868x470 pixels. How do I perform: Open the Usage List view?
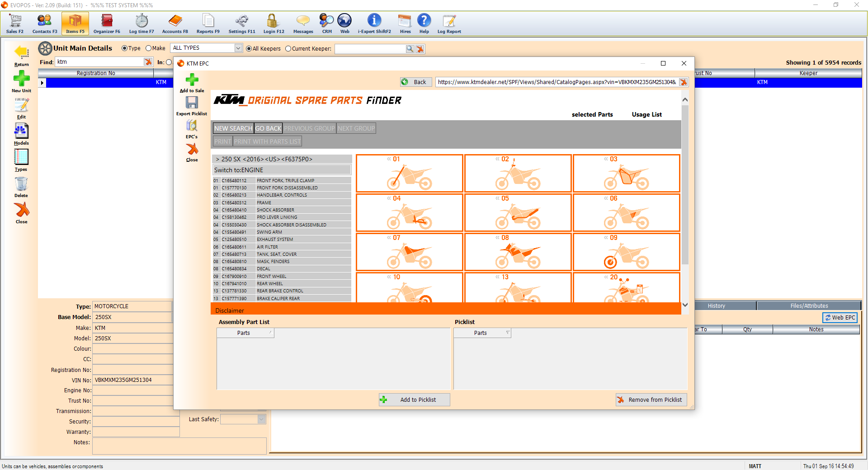click(646, 115)
